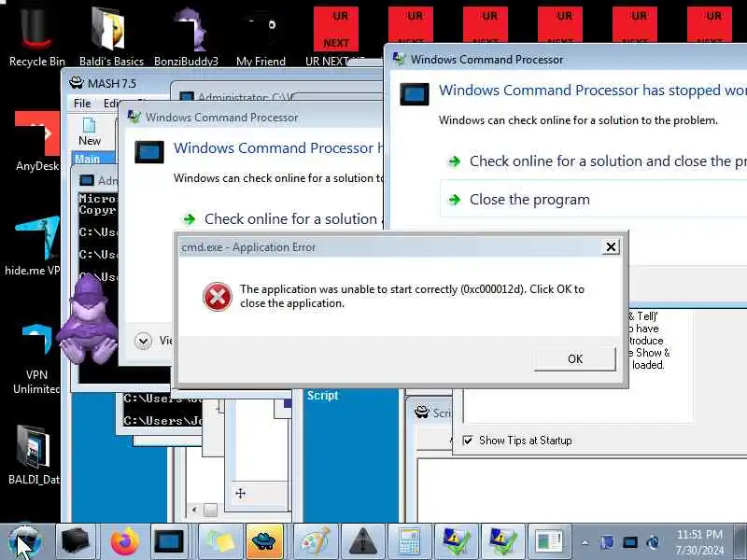This screenshot has width=747, height=560.
Task: Select 'Check online for a solution and close the program'
Action: [x=598, y=161]
